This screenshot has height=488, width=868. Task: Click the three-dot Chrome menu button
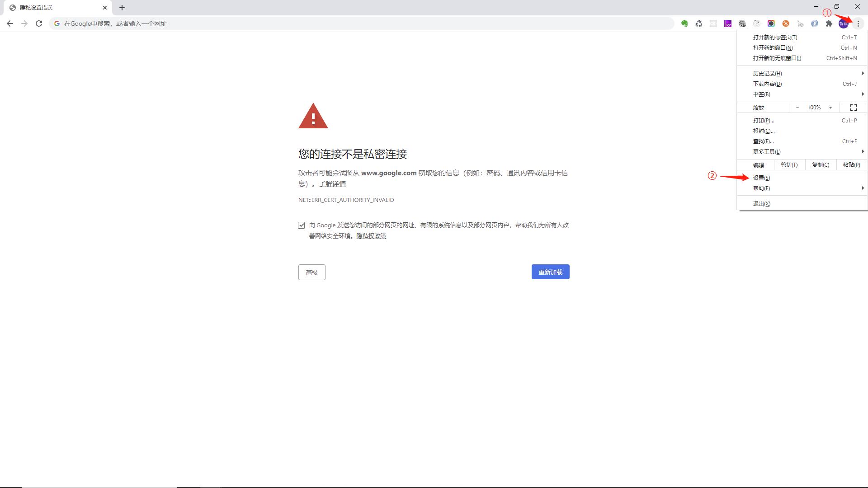(858, 23)
